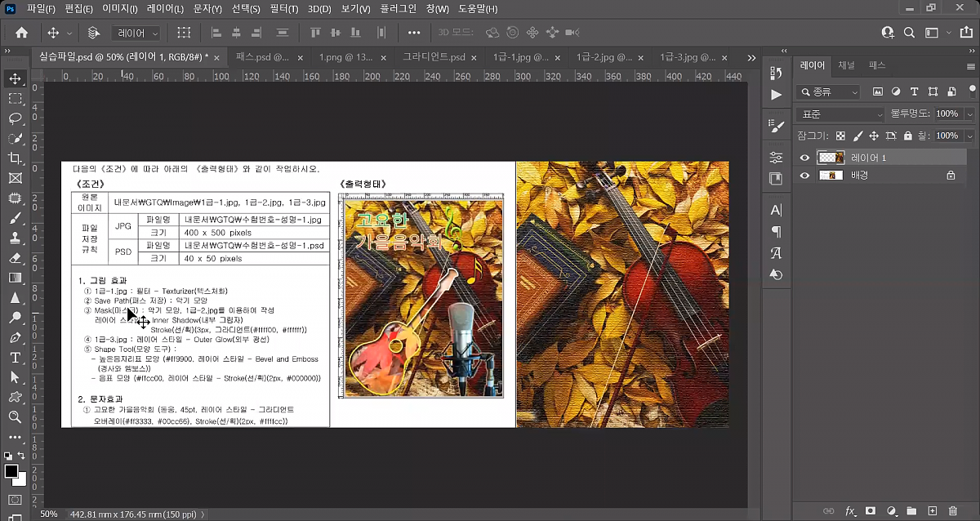The width and height of the screenshot is (980, 521).
Task: Toggle lock image pixels brush icon
Action: [857, 136]
